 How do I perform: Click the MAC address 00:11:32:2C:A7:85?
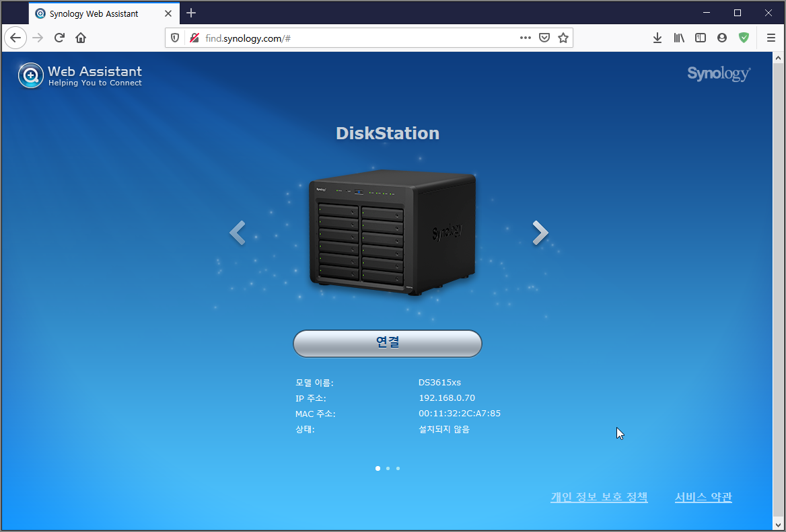tap(460, 413)
